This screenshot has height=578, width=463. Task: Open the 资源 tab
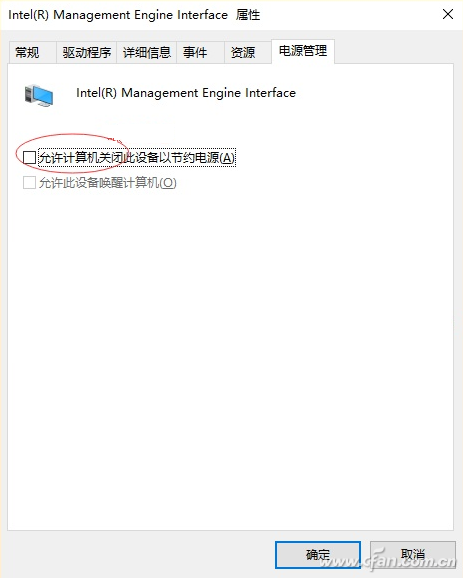coord(248,52)
